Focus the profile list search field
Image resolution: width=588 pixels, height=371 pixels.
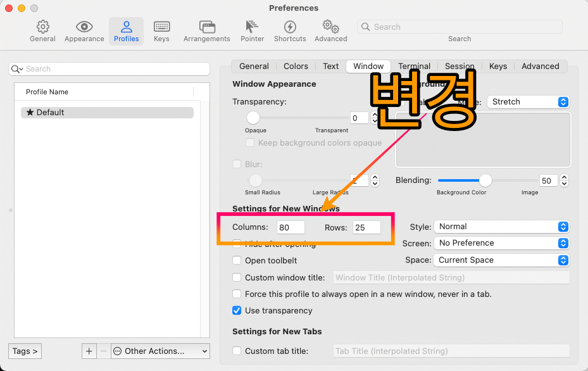point(109,69)
